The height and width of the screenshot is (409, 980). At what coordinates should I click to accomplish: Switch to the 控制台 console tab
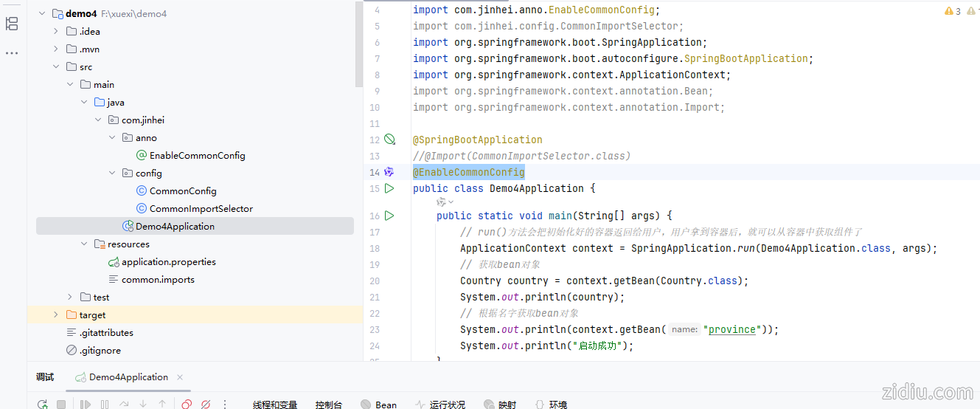pyautogui.click(x=328, y=405)
